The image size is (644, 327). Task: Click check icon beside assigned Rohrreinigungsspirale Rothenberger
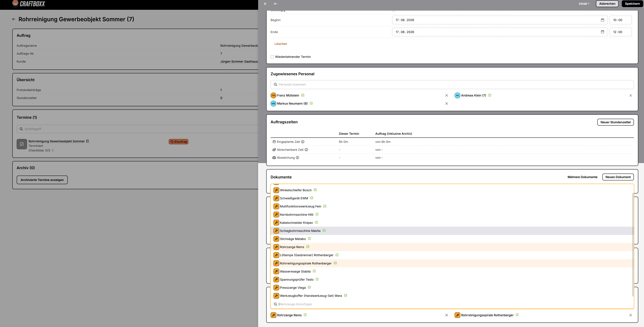point(517,315)
